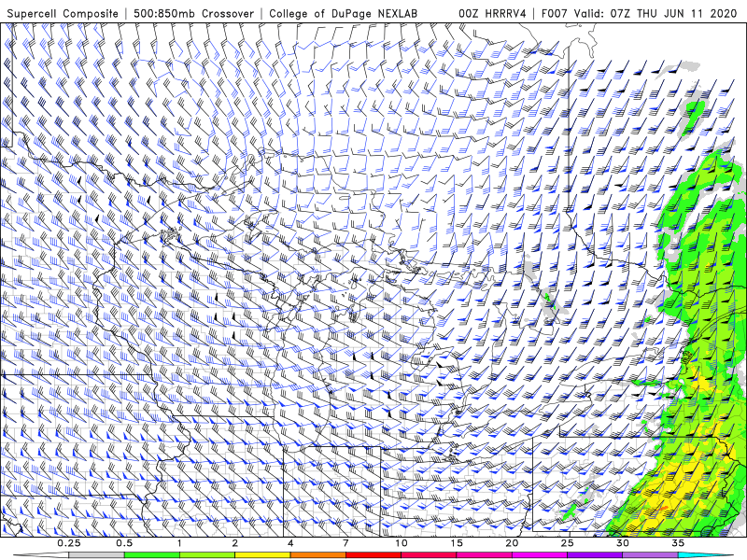Select the 00Z HRRRV4 model run label

click(x=492, y=13)
